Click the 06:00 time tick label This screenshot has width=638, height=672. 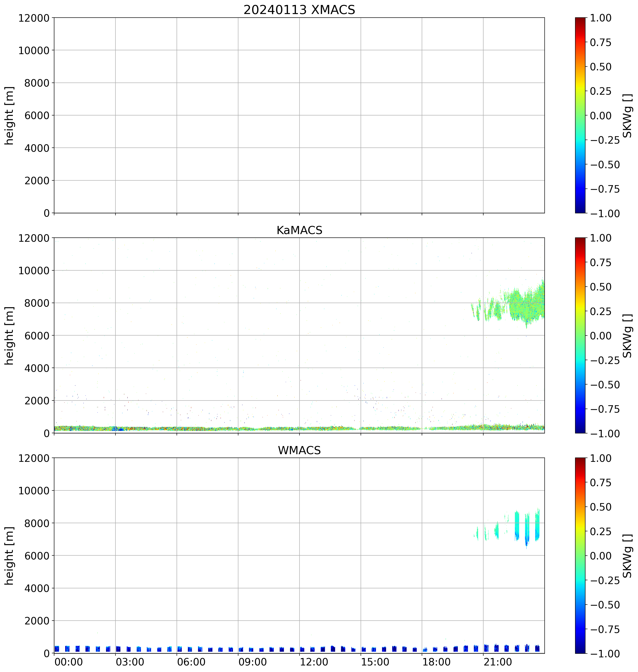(191, 662)
